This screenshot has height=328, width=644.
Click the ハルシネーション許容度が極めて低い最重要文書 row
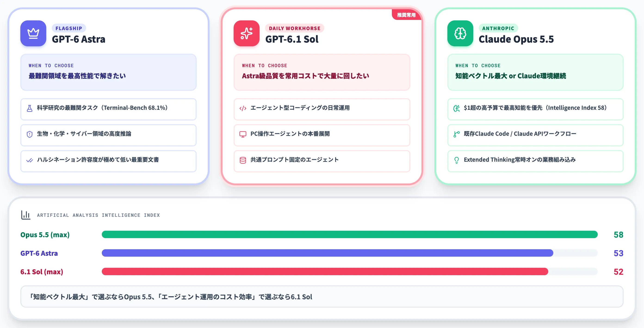point(108,161)
